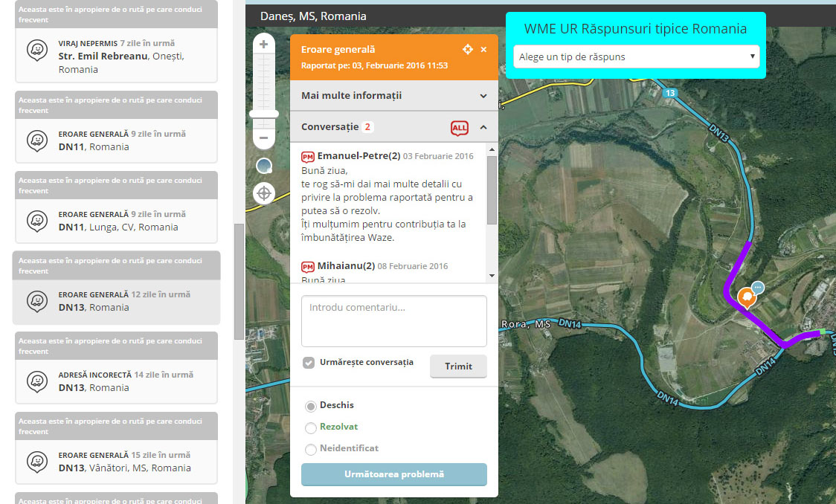Click PM icon next to Emanuel-Petre(2)
Viewport: 836px width, 504px height.
click(308, 157)
